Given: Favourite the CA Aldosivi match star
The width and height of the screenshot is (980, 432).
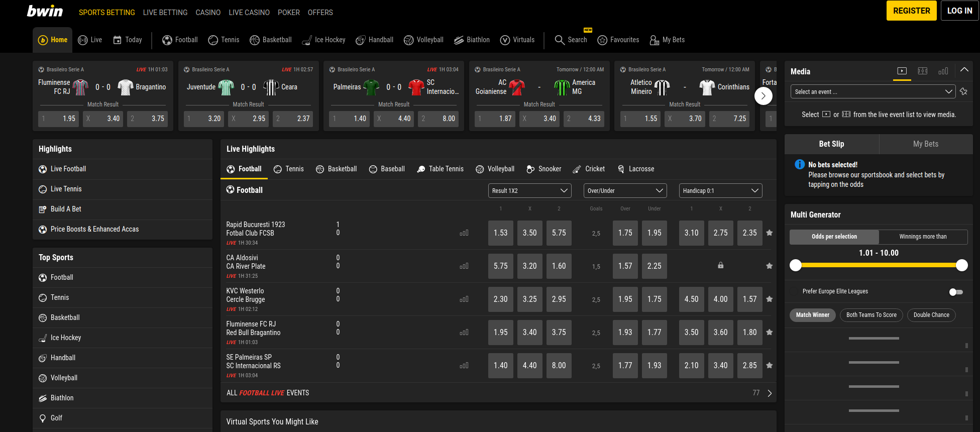Looking at the screenshot, I should pos(769,266).
